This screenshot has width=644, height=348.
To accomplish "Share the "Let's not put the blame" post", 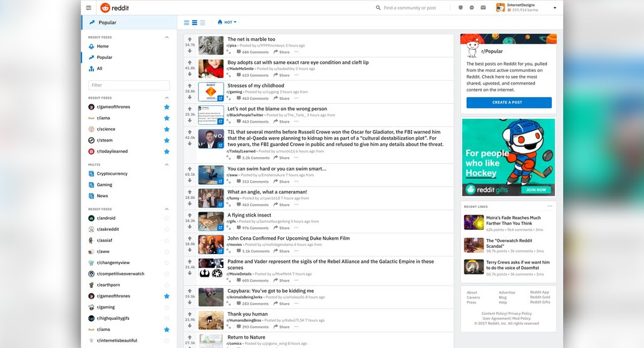I will (x=281, y=121).
